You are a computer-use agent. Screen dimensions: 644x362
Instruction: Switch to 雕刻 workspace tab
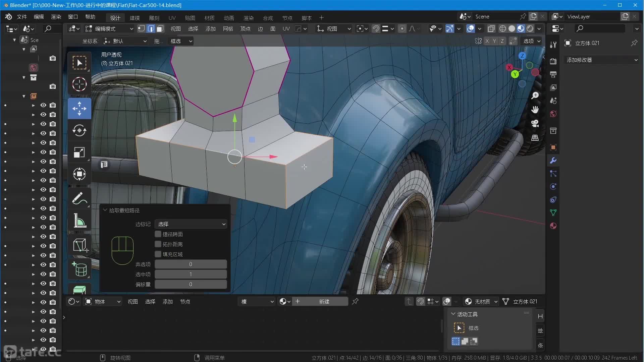tap(154, 18)
